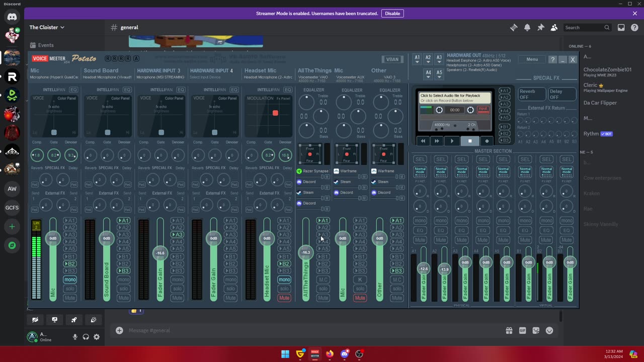Viewport: 644px width, 362px height.
Task: Open notification settings bell icon
Action: click(527, 28)
